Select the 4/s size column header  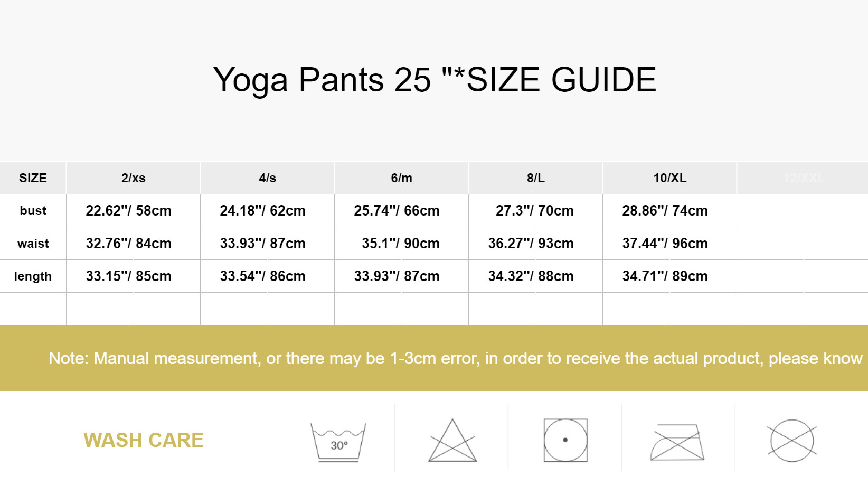click(268, 178)
